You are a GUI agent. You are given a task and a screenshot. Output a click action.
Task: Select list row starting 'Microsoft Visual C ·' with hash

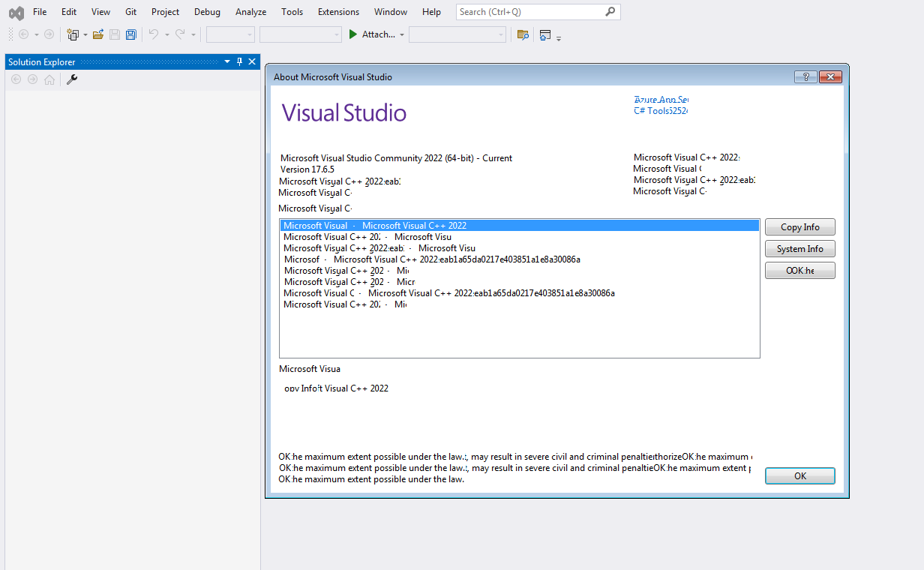[520, 293]
